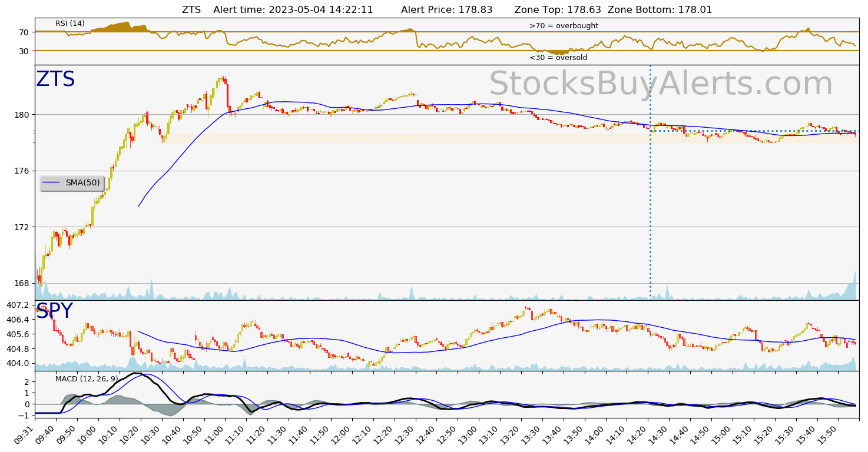The image size is (868, 452).
Task: Click the 168 price axis label
Action: 22,283
